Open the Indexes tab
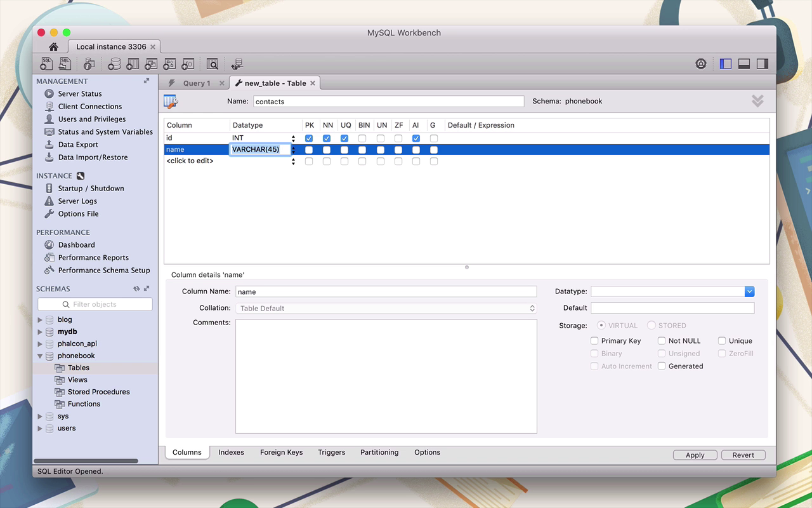The image size is (812, 508). point(232,452)
